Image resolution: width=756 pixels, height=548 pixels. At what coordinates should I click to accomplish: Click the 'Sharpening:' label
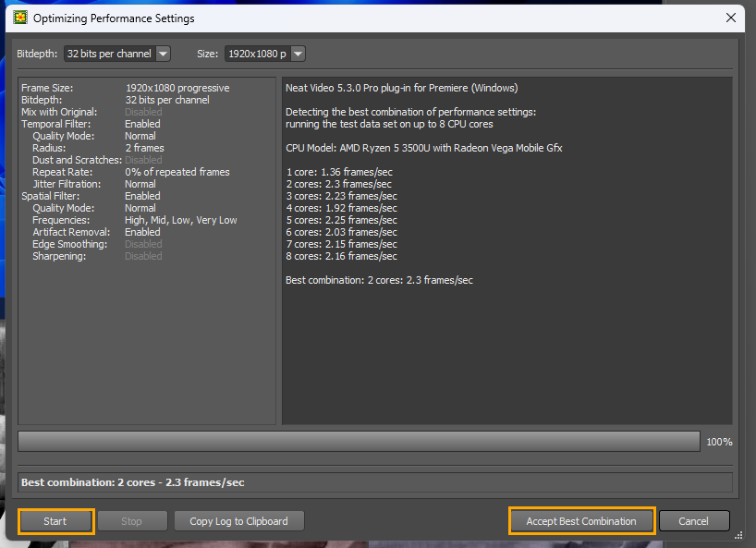click(x=59, y=256)
